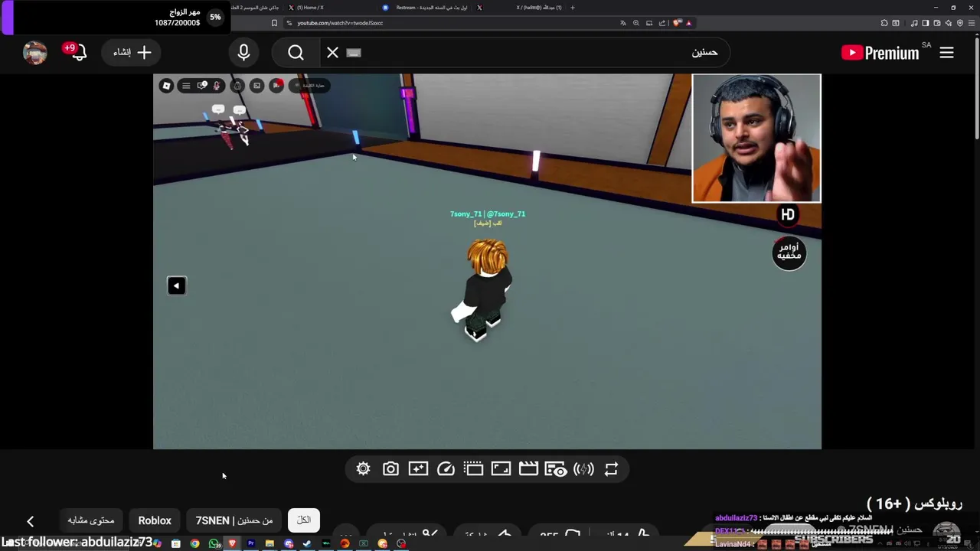Viewport: 980px width, 551px height.
Task: Click the أوامر مخفيه round button
Action: (x=789, y=253)
